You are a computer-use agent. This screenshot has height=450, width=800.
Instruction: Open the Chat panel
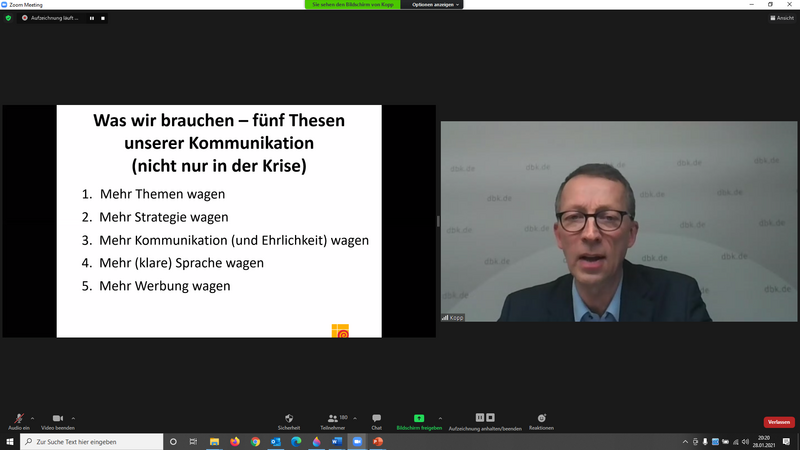point(376,419)
